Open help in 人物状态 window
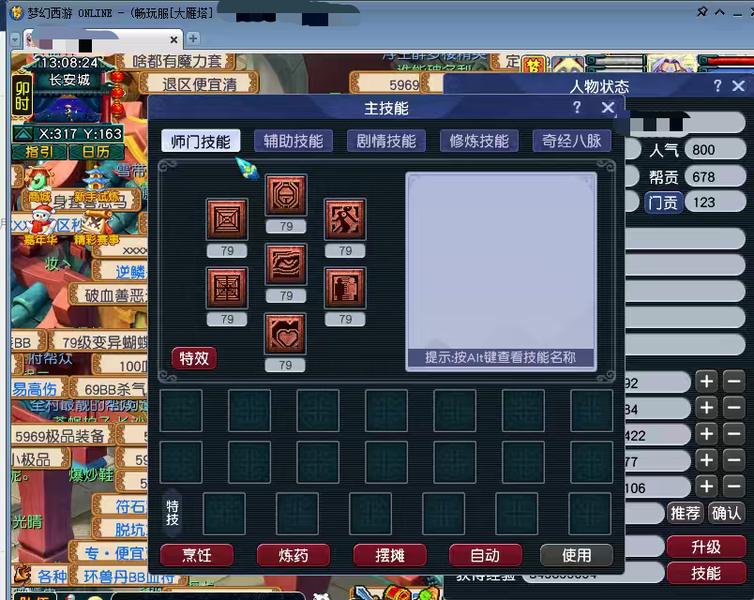The height and width of the screenshot is (600, 754). coord(717,86)
